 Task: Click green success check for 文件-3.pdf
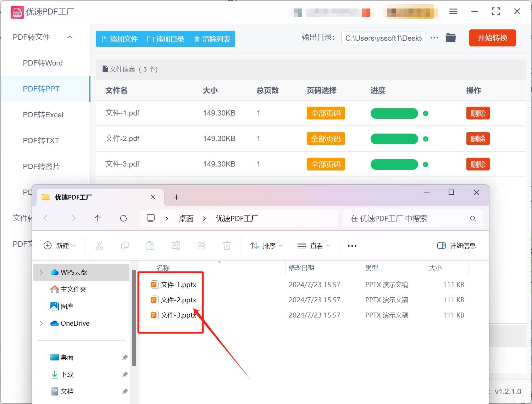pyautogui.click(x=426, y=164)
